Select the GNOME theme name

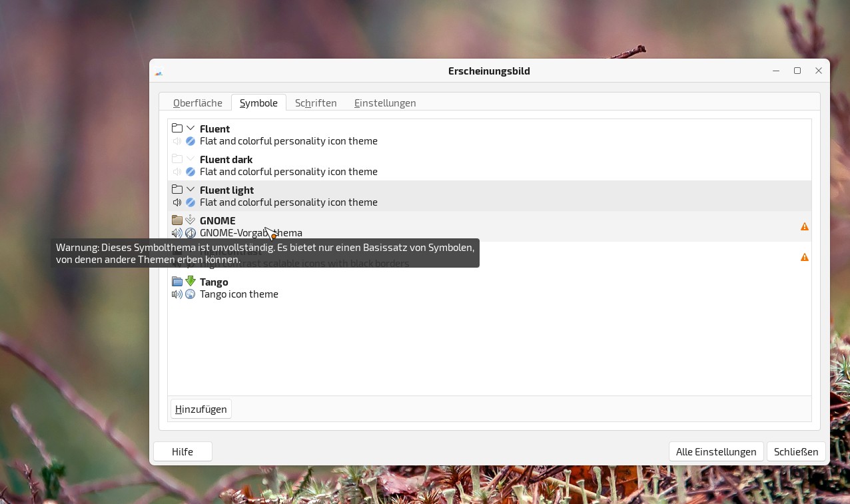[218, 220]
